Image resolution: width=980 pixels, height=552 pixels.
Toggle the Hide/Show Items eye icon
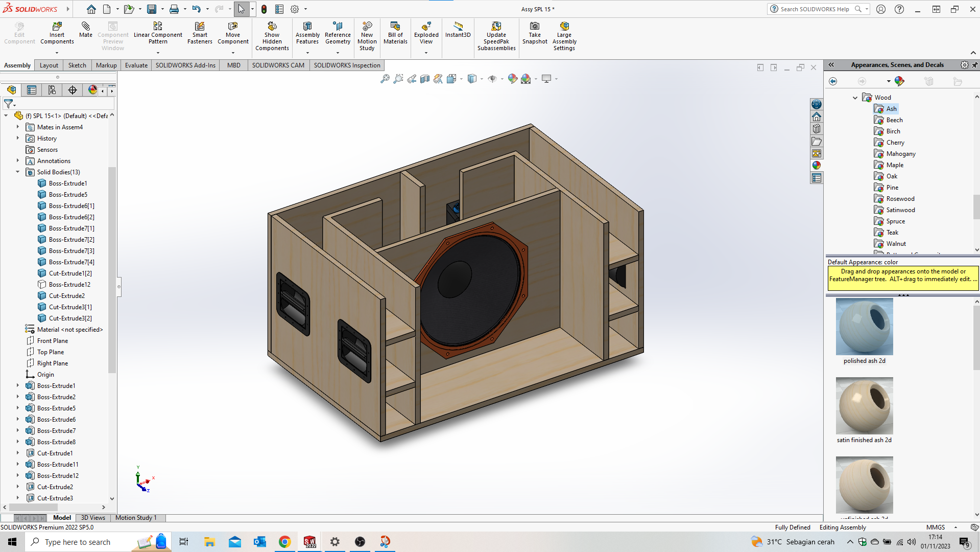point(492,79)
